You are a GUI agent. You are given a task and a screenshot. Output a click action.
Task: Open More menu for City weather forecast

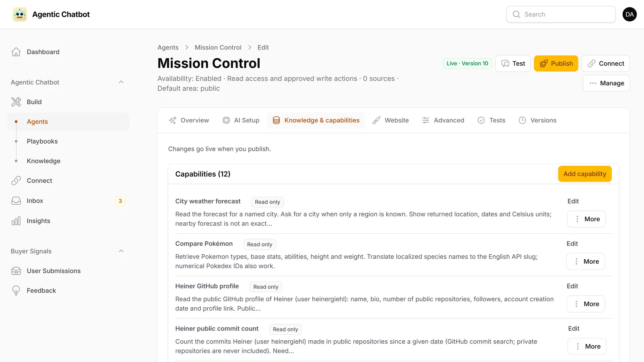coord(586,219)
